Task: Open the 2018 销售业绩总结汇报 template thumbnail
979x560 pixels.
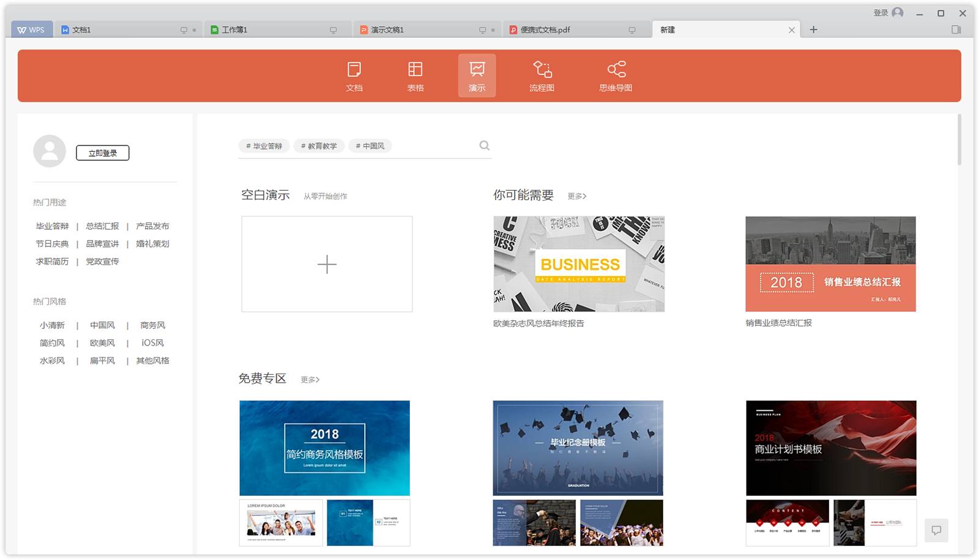Action: (830, 264)
